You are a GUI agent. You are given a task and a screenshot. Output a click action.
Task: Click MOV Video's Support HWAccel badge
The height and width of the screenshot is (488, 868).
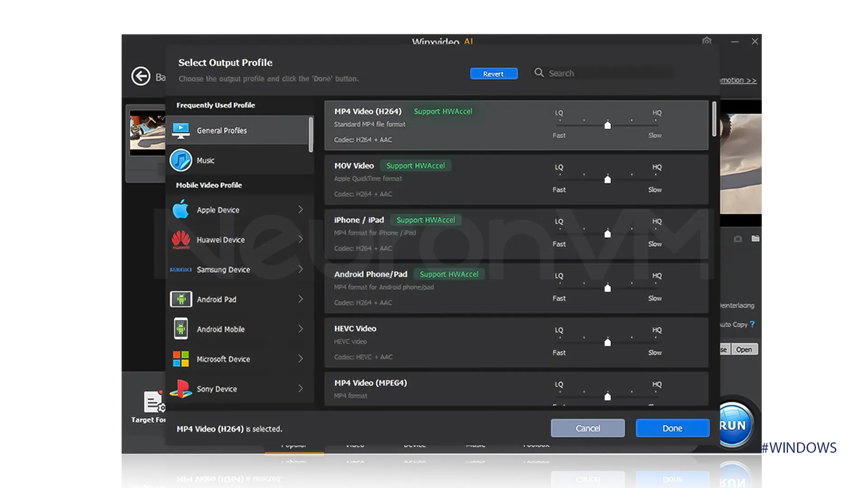pos(415,165)
